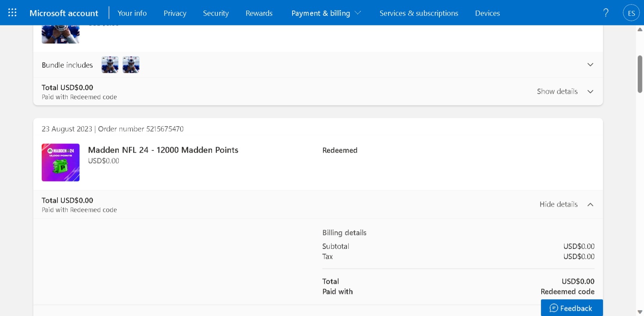
Task: Click the bold Total USD$0.00 amount in billing
Action: [x=578, y=281]
